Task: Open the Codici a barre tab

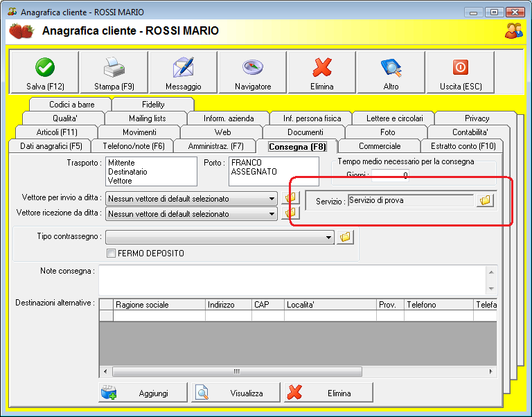Action: [71, 104]
